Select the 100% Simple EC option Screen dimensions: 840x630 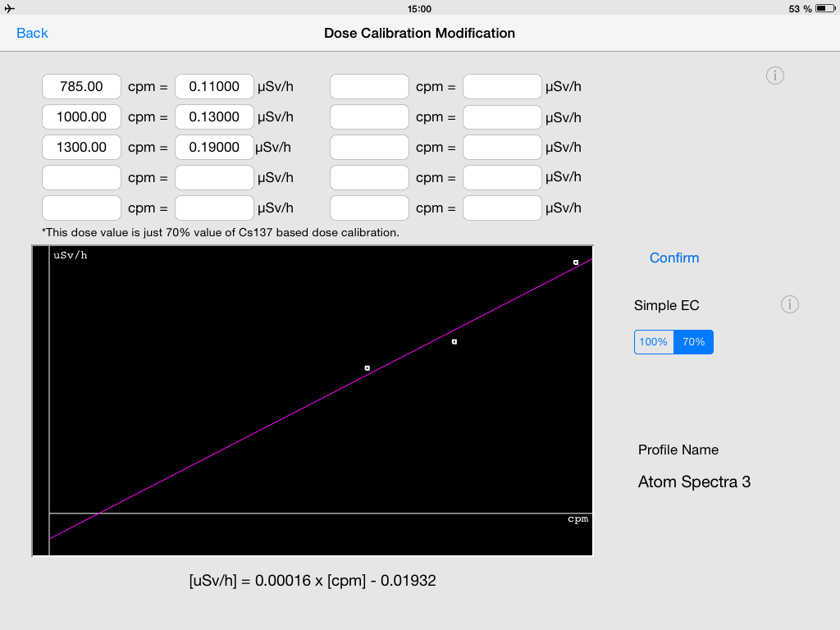(654, 342)
